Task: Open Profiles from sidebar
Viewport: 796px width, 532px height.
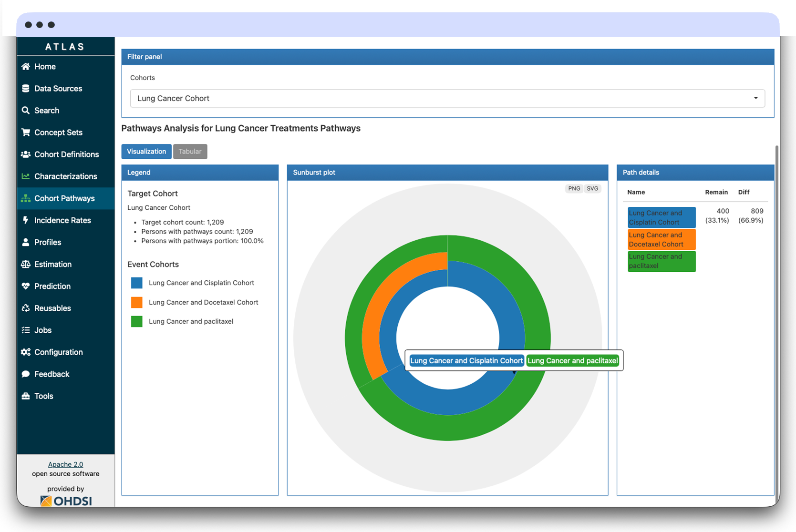Action: click(66, 242)
